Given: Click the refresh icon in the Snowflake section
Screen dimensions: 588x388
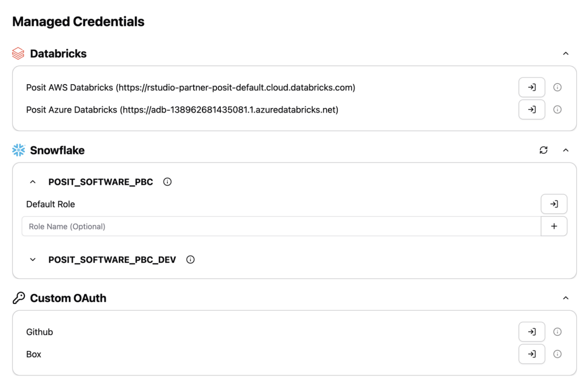Looking at the screenshot, I should 544,150.
